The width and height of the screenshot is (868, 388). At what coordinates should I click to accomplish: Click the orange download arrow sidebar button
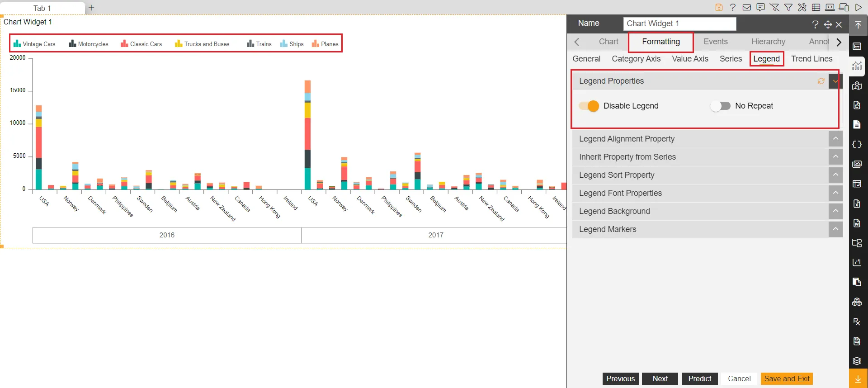tap(858, 379)
